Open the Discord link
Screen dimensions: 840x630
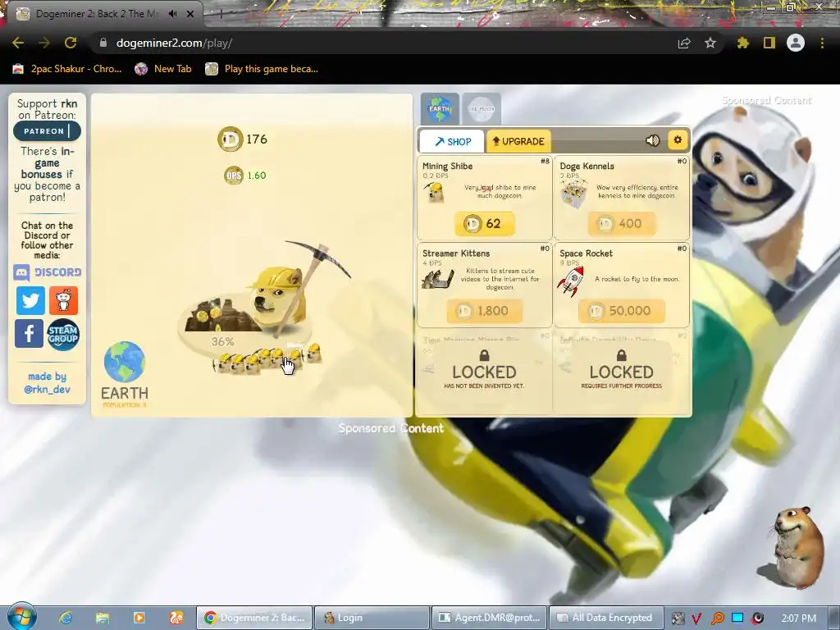click(x=47, y=272)
